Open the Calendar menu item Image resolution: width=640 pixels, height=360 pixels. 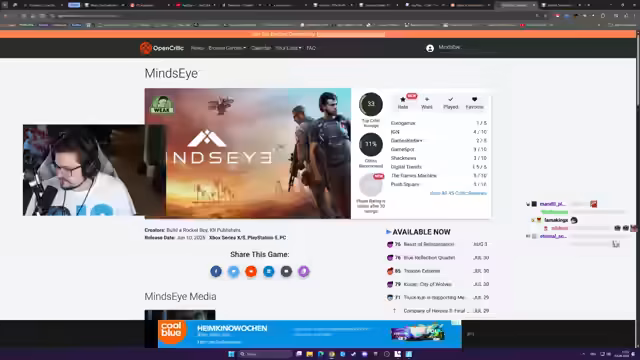coord(261,48)
